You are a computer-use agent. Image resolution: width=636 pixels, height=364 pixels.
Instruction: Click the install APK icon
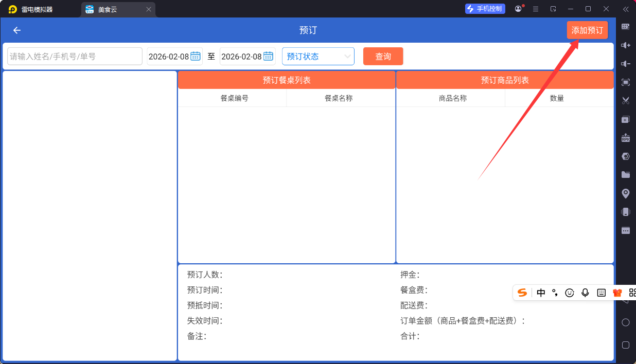626,138
